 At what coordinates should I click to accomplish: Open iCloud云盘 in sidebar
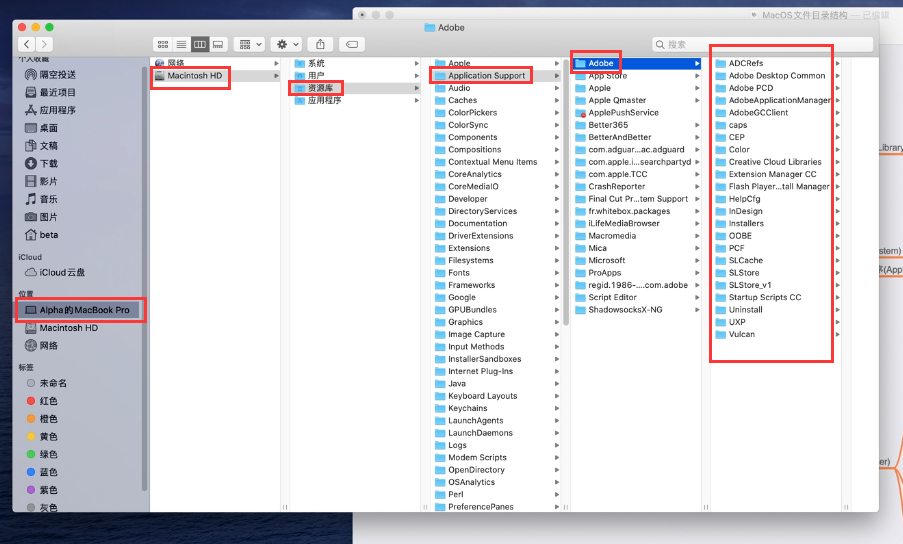[x=55, y=272]
